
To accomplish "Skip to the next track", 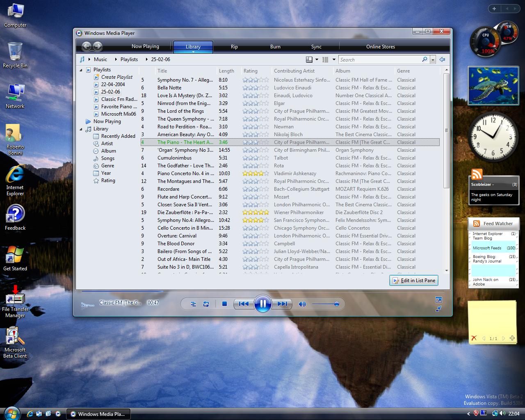I will tap(282, 304).
